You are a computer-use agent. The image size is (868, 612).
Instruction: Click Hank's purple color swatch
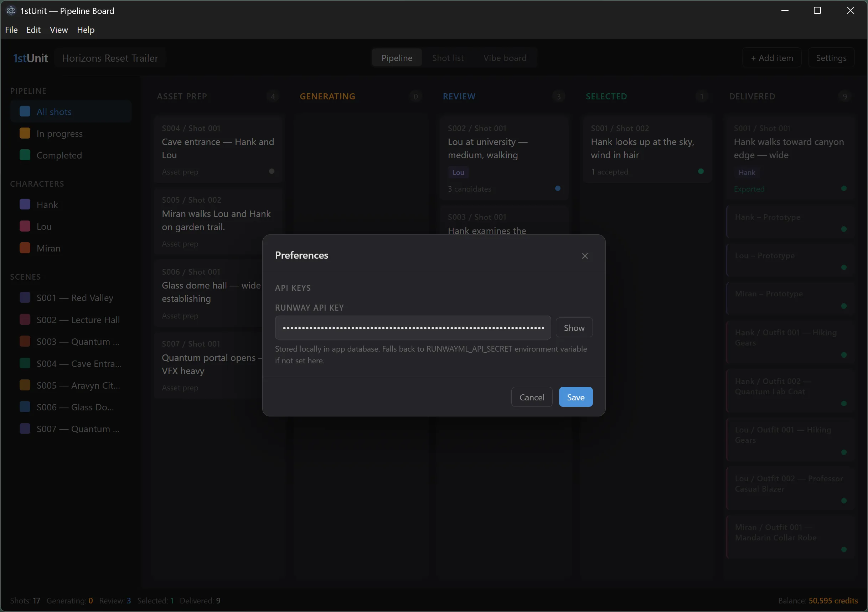tap(25, 205)
